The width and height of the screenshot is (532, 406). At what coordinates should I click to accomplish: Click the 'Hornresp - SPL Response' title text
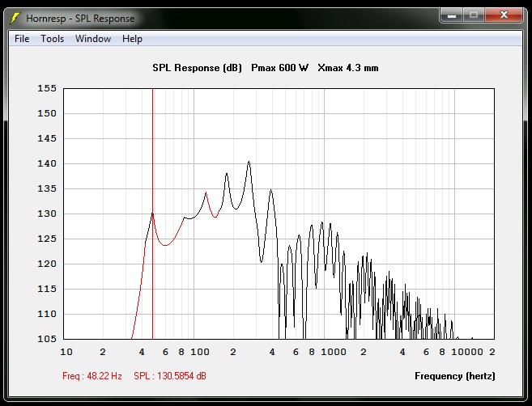pos(80,19)
